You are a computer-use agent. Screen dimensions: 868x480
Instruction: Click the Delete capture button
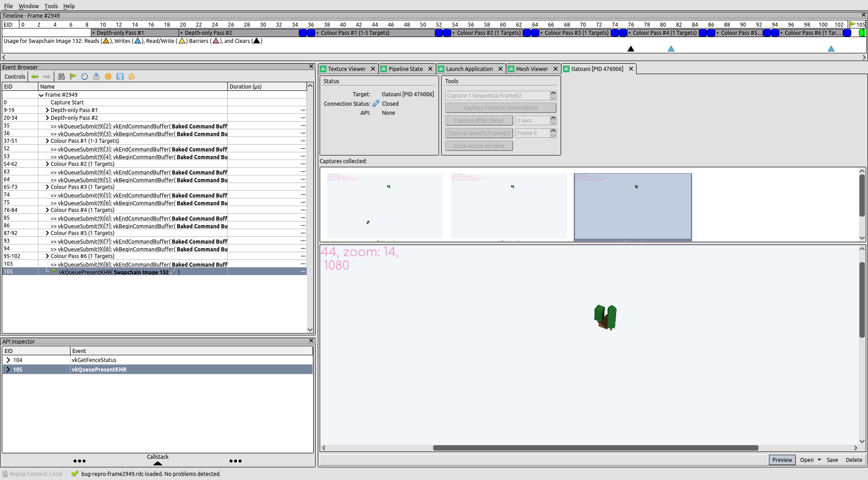(854, 460)
